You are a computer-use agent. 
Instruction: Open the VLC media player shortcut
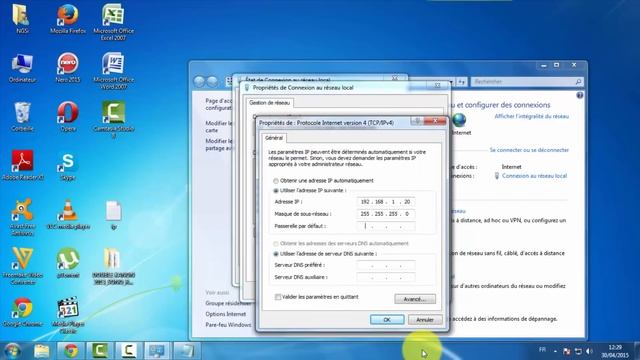click(68, 215)
